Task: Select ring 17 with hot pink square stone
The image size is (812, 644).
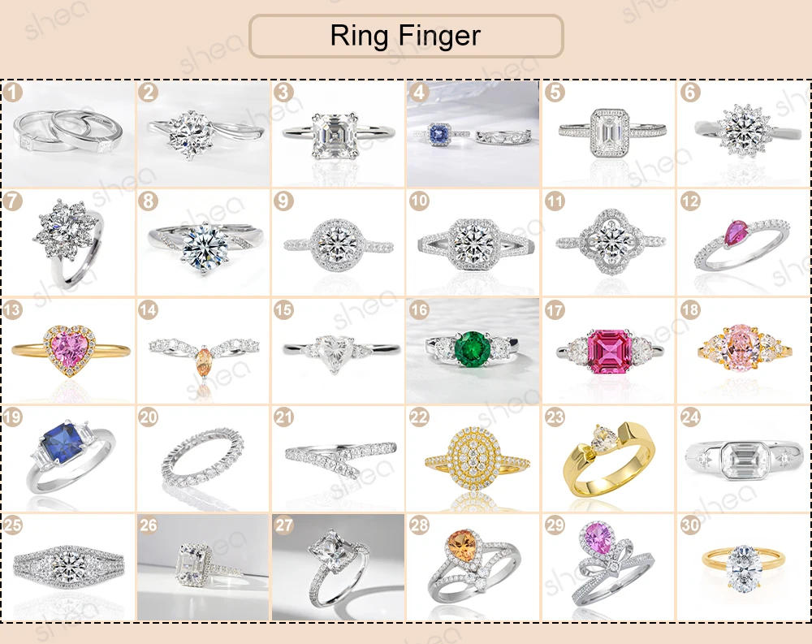Action: coord(608,351)
